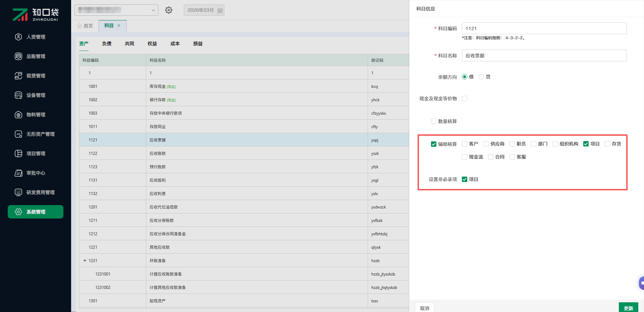Open the 物料管理 sidebar icon
This screenshot has height=312, width=644.
coord(18,115)
